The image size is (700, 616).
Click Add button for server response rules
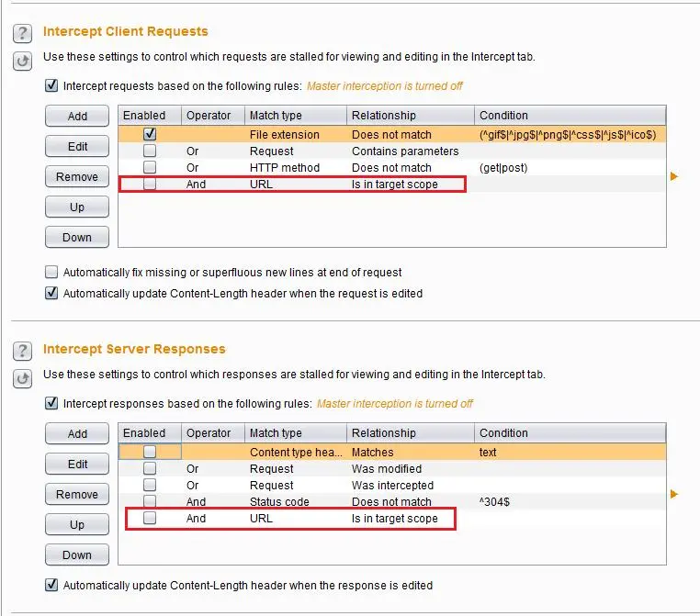coord(77,433)
